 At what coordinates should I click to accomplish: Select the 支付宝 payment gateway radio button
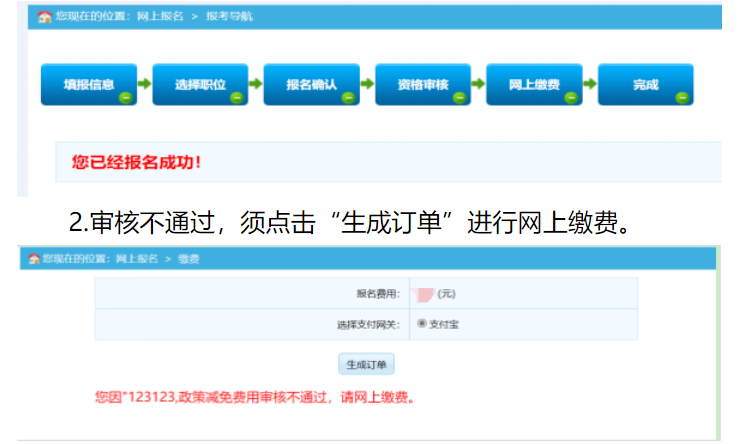pos(422,323)
